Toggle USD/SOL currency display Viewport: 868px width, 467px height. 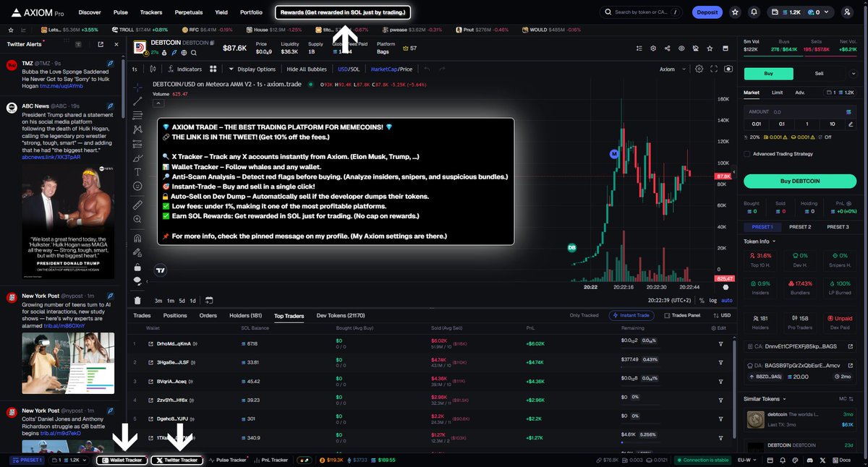[x=349, y=69]
